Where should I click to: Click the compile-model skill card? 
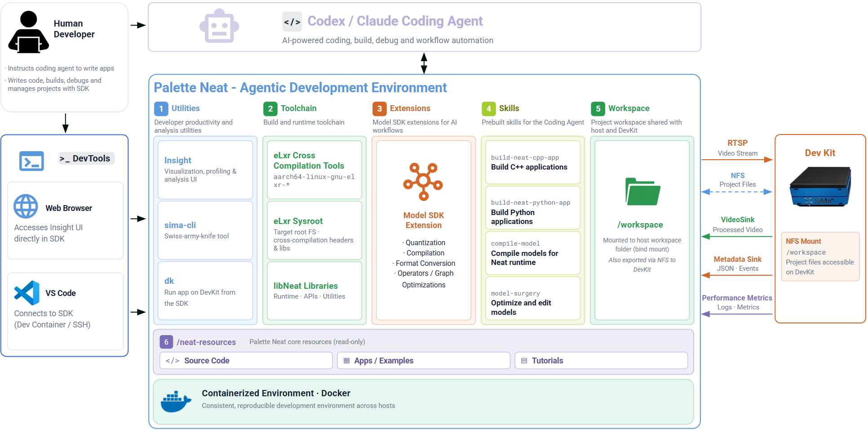tap(533, 253)
